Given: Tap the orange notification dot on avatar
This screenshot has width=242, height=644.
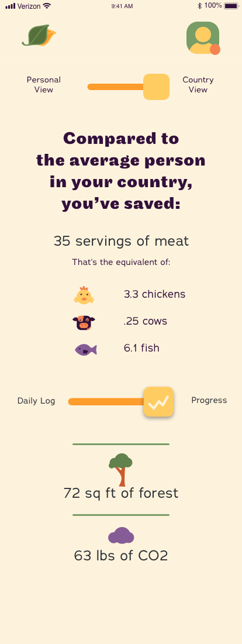Looking at the screenshot, I should click(215, 50).
